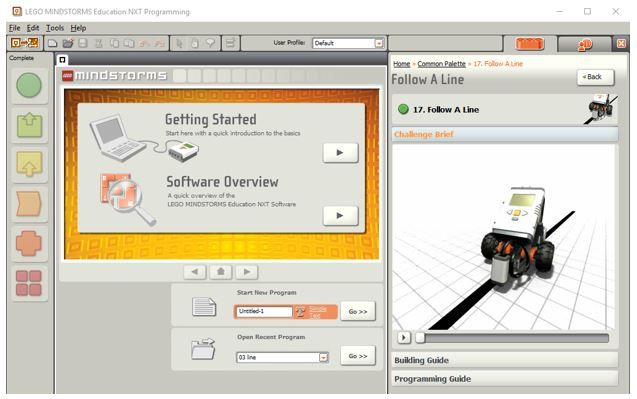The image size is (637, 399).
Task: Open the orange LEGO brick Robot Educator tab
Action: coord(529,43)
